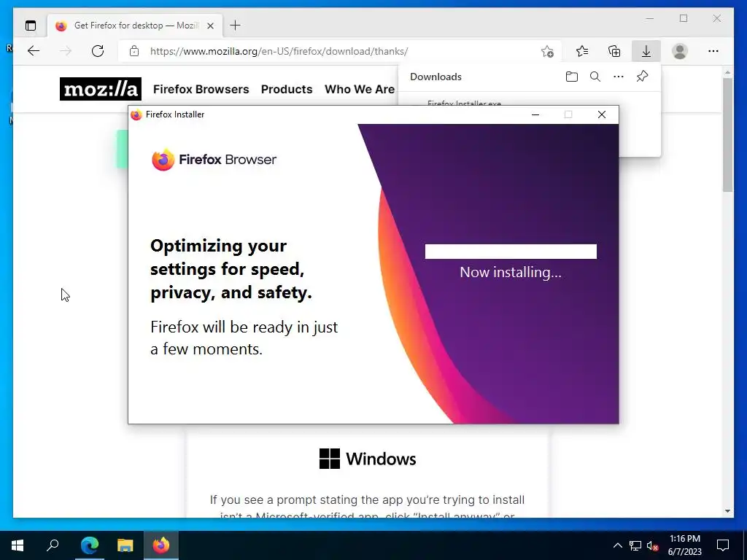Image resolution: width=747 pixels, height=560 pixels.
Task: Select Firefox Installer taskbar icon
Action: (161, 545)
